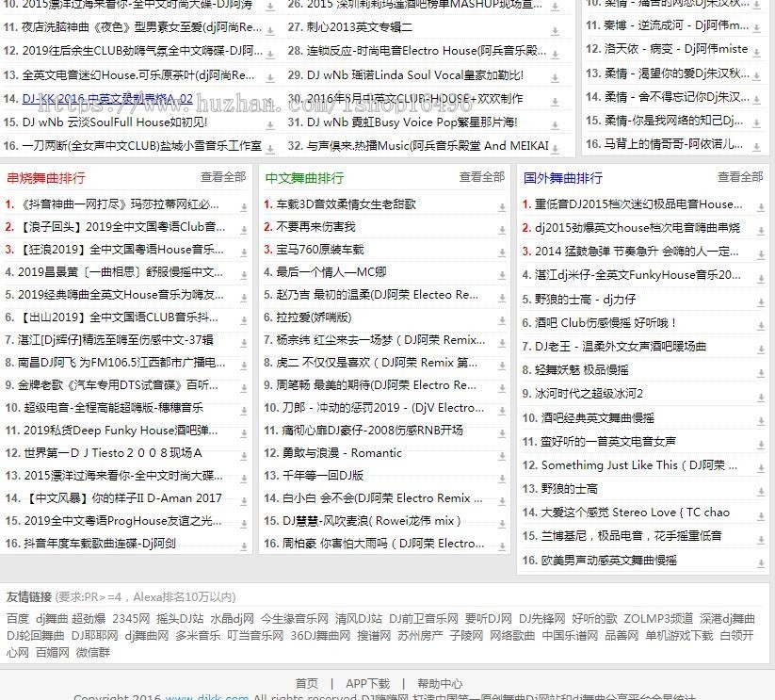The image size is (775, 700).
Task: Download 车载3D音效柔情女生老甜歌
Action: (x=502, y=207)
